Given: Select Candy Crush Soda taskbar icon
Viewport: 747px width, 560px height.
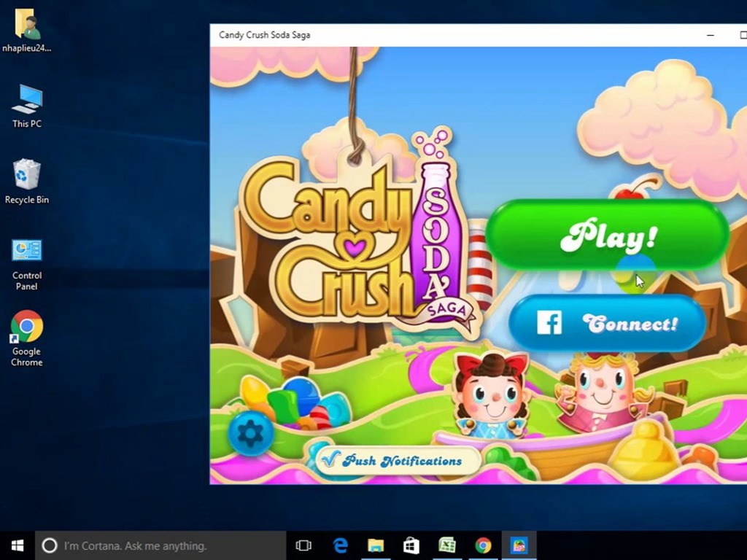Looking at the screenshot, I should tap(519, 545).
